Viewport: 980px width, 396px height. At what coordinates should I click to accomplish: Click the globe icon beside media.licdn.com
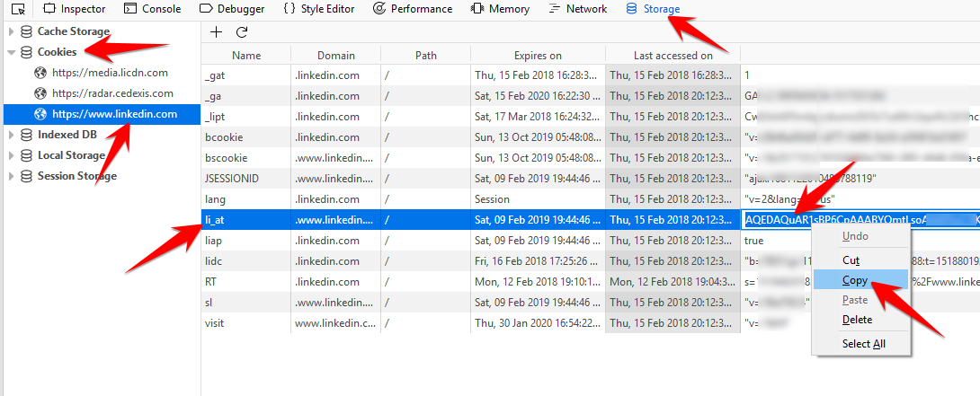(x=40, y=73)
